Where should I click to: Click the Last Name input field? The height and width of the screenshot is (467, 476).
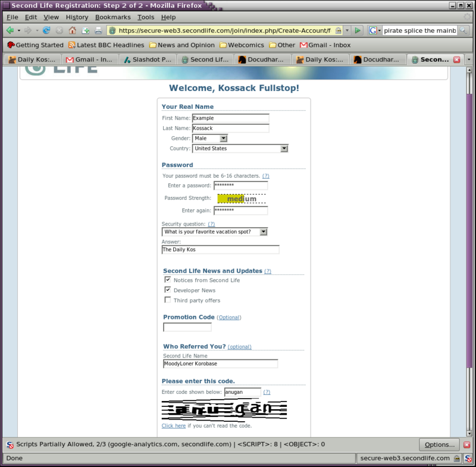(x=231, y=128)
